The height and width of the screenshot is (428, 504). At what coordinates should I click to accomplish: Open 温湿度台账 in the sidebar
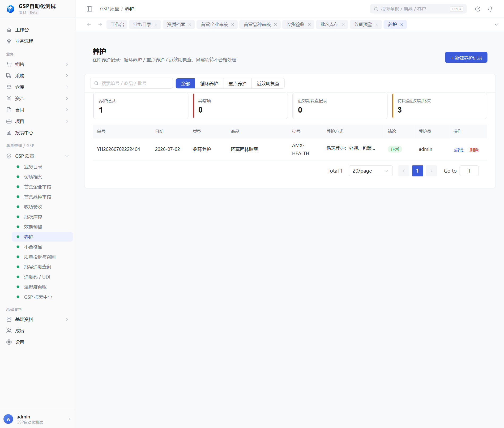point(42,287)
